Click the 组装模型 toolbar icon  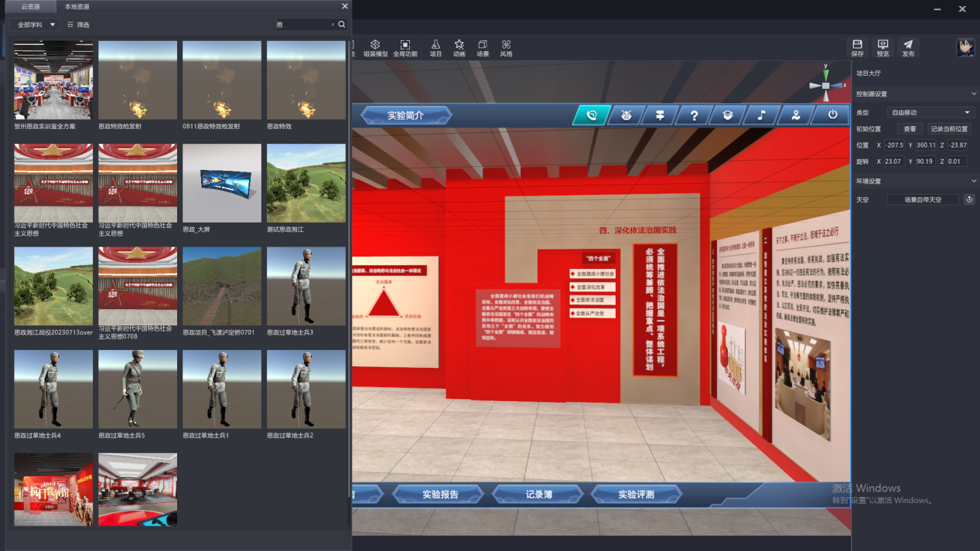click(375, 45)
